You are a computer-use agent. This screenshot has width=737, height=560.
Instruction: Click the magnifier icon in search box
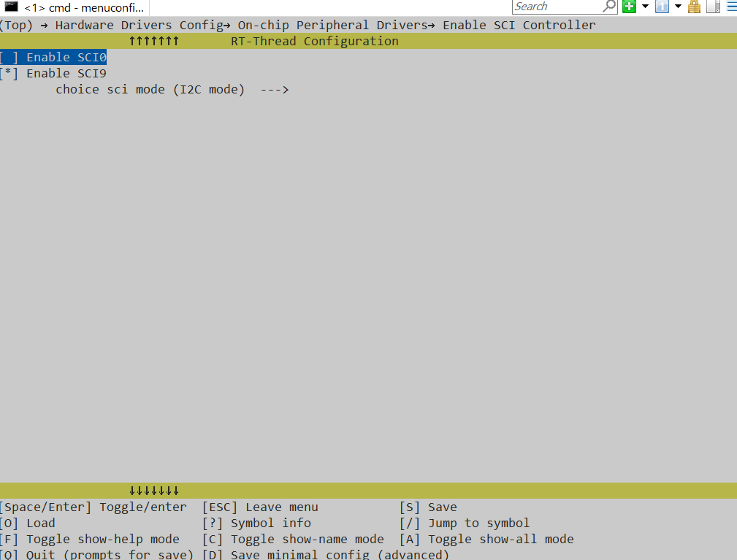pos(609,7)
